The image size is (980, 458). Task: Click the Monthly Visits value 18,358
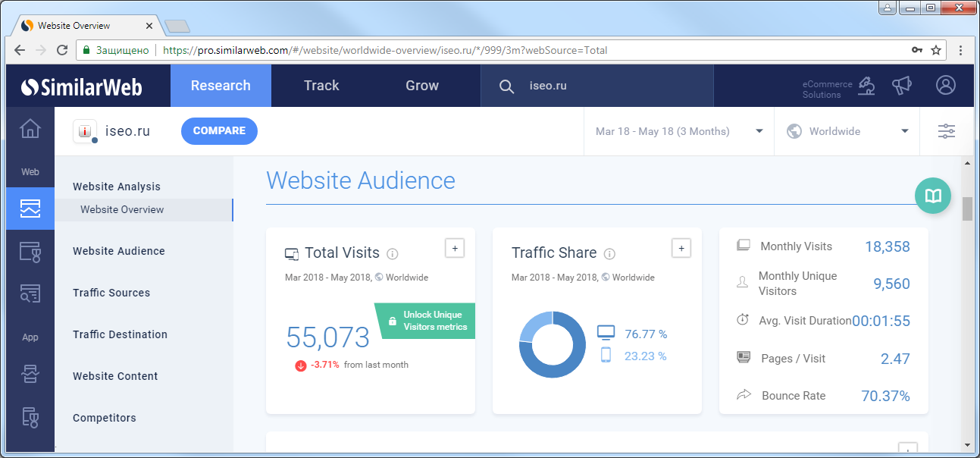click(888, 246)
